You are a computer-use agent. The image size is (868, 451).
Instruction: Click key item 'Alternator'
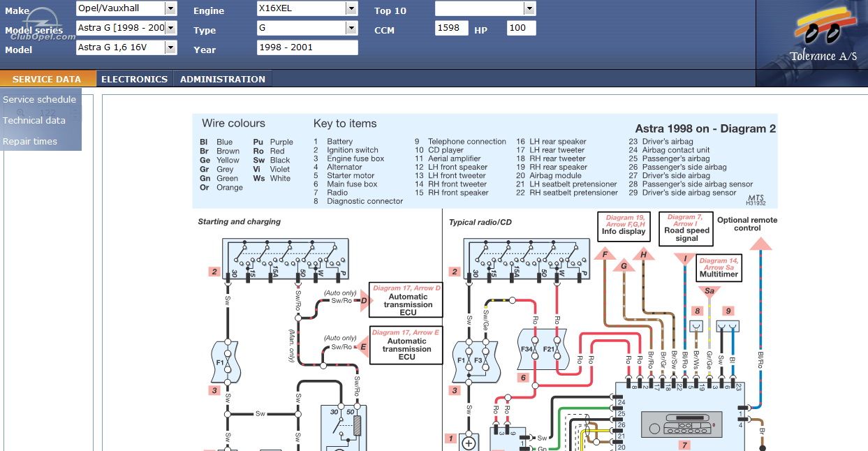click(345, 168)
